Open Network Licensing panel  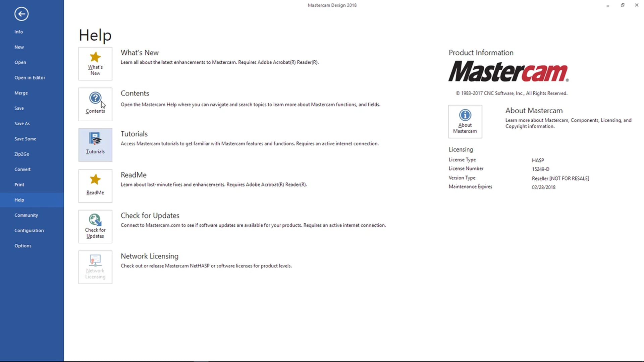(95, 267)
